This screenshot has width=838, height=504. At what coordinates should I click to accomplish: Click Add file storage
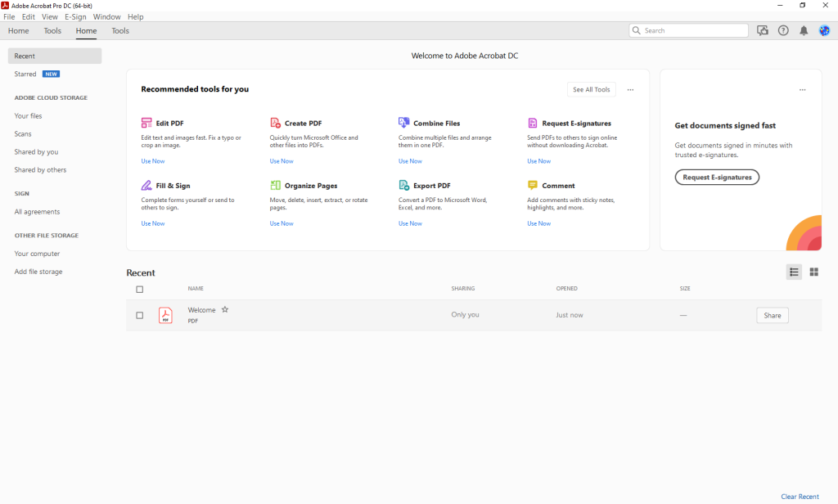coord(38,272)
